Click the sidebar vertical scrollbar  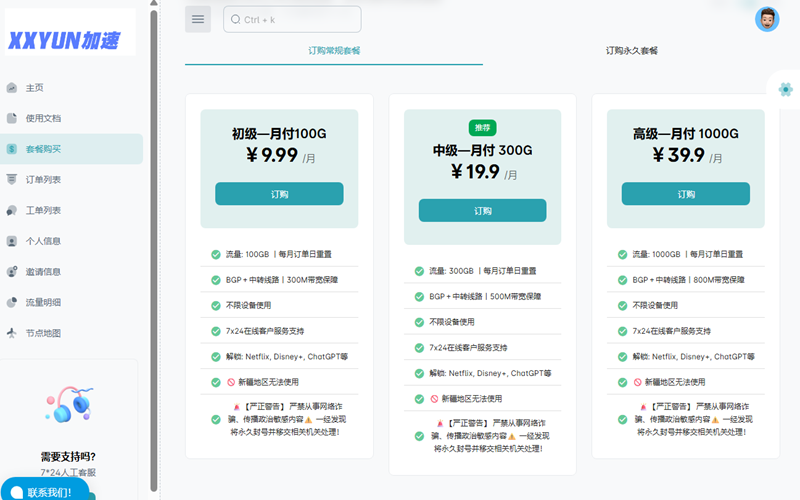coord(153,250)
